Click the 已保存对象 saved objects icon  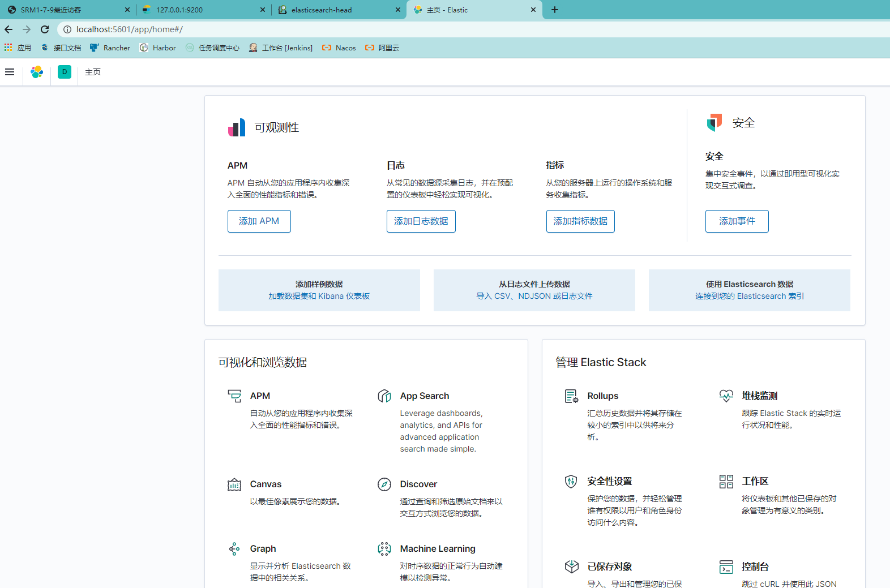pos(572,566)
